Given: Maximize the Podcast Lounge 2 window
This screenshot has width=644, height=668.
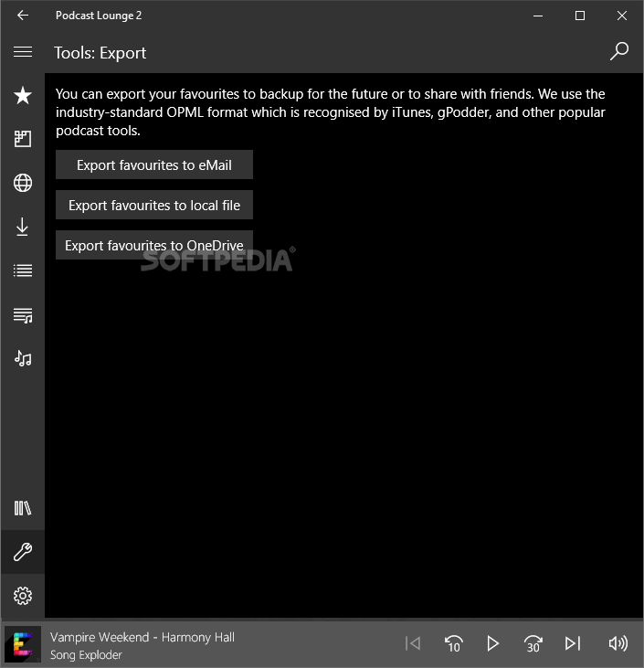Looking at the screenshot, I should pos(580,16).
